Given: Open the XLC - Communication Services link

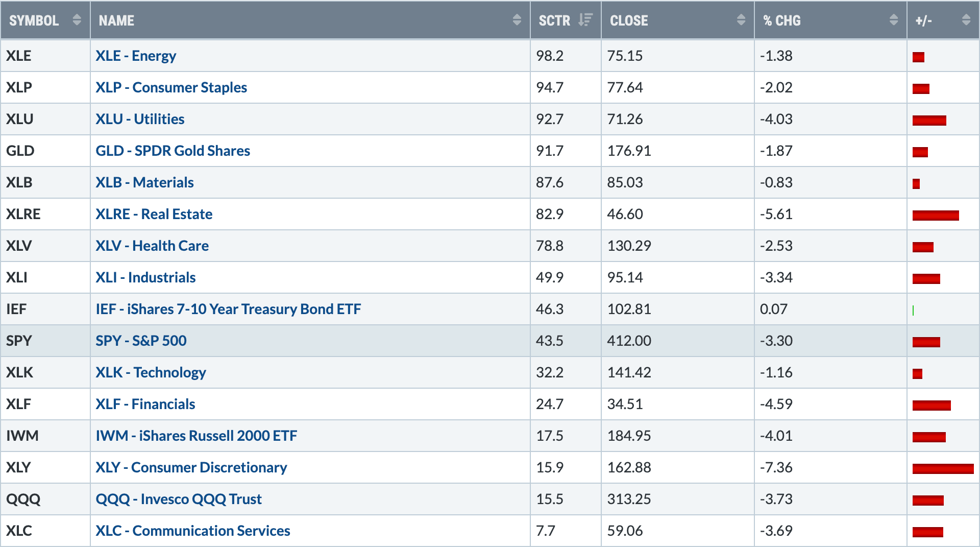Looking at the screenshot, I should (193, 531).
